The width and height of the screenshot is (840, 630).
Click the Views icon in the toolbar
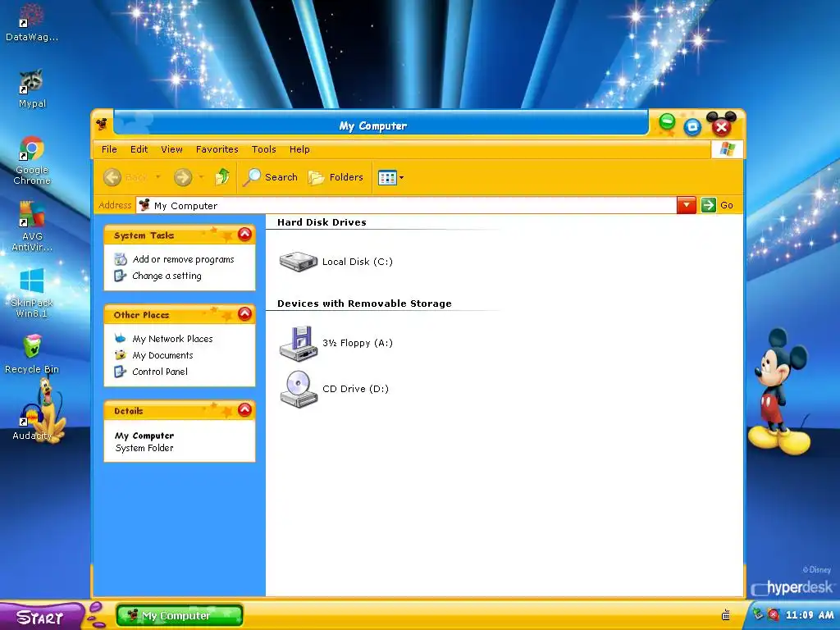(x=387, y=177)
